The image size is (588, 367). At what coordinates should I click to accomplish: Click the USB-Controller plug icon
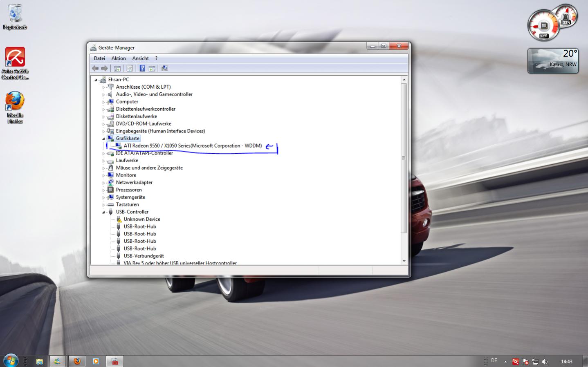(x=110, y=212)
